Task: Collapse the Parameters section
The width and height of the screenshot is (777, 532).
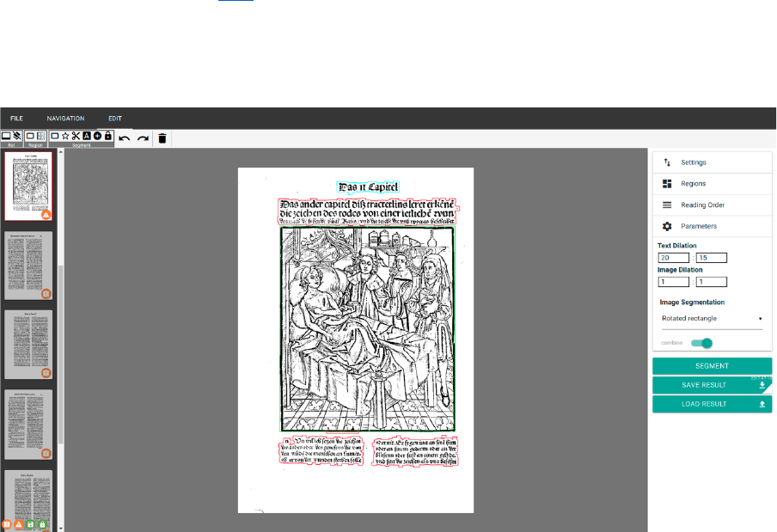Action: [712, 226]
